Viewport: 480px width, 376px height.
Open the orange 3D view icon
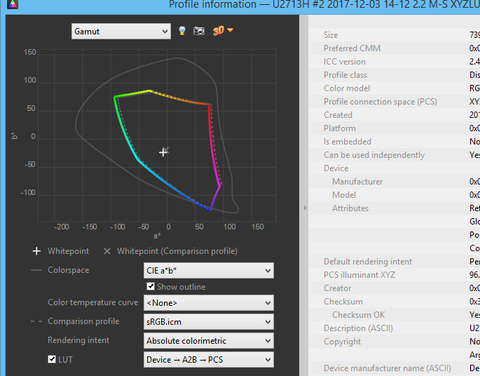pyautogui.click(x=218, y=31)
